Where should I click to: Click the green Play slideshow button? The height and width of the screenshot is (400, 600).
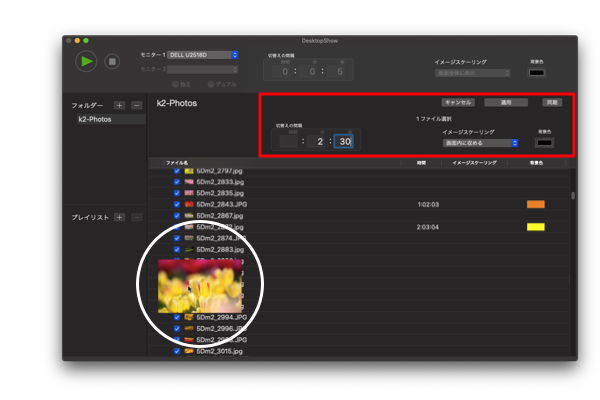87,61
